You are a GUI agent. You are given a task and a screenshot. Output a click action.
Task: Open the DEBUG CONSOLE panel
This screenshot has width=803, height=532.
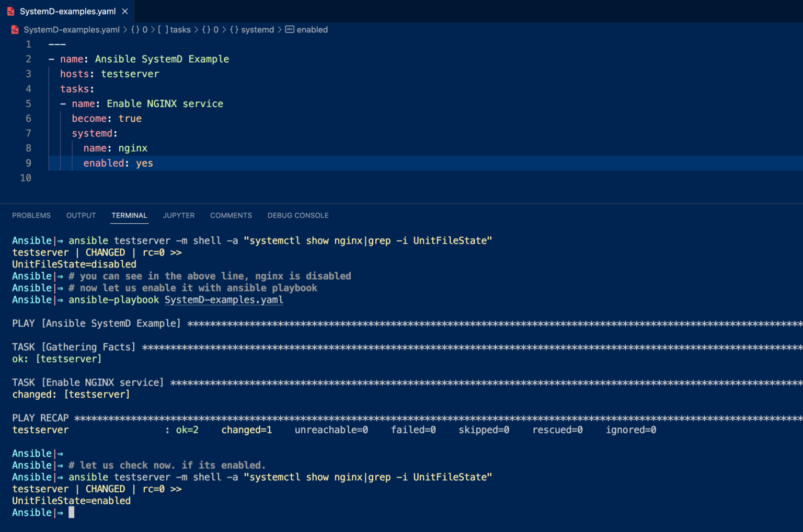tap(298, 215)
